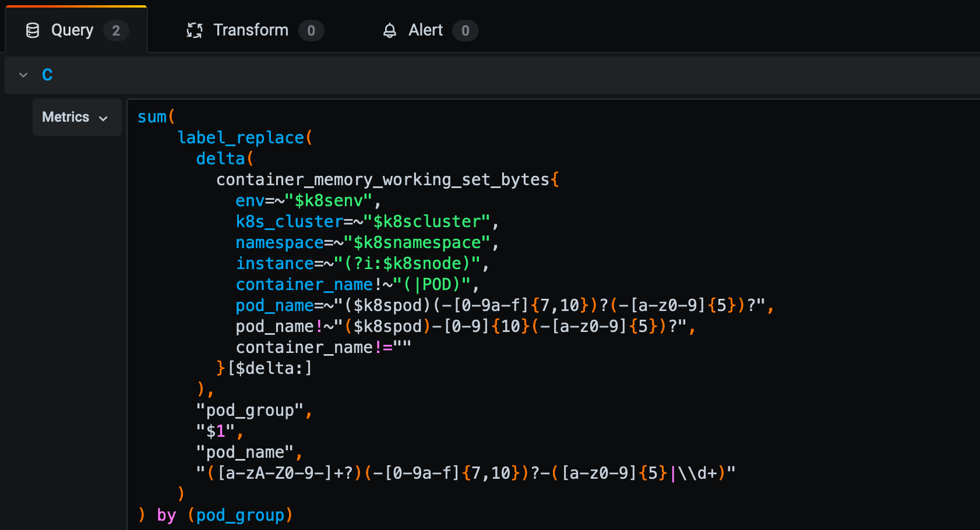Switch to the Transform tab
Viewport: 980px width, 530px height.
click(251, 30)
